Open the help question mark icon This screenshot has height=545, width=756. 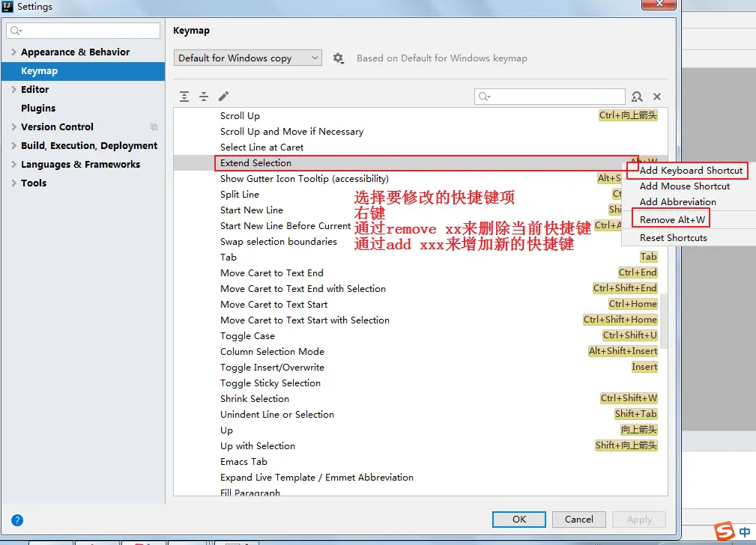coord(17,520)
